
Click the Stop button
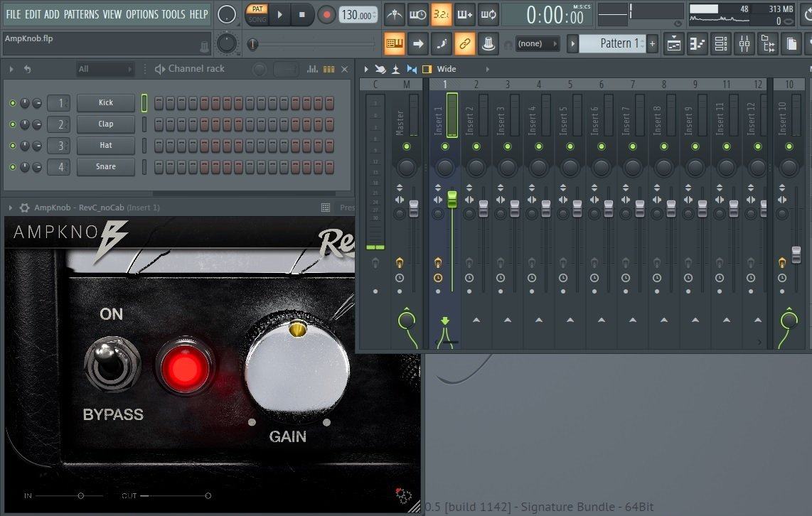tap(302, 15)
